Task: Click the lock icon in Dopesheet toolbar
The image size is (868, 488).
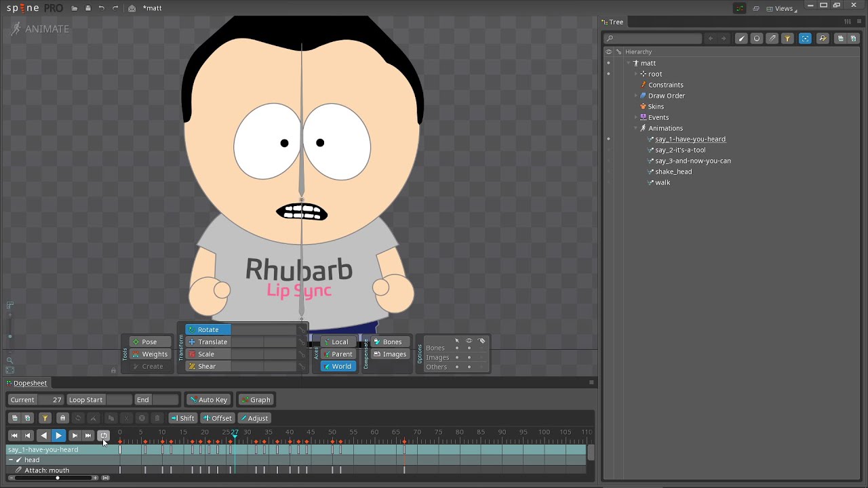Action: [62, 418]
